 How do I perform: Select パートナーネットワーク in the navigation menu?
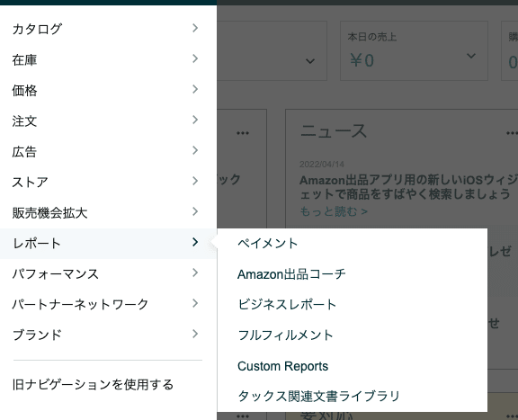click(x=108, y=304)
